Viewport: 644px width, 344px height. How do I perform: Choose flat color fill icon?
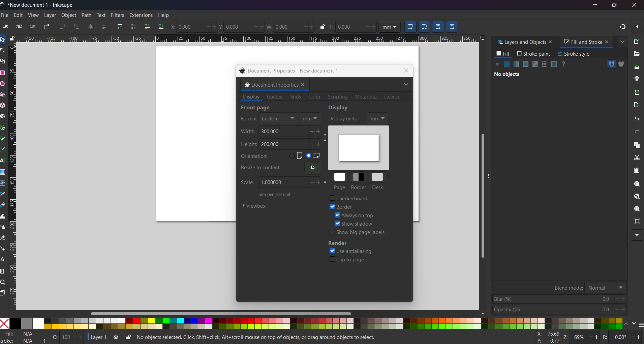[x=507, y=64]
